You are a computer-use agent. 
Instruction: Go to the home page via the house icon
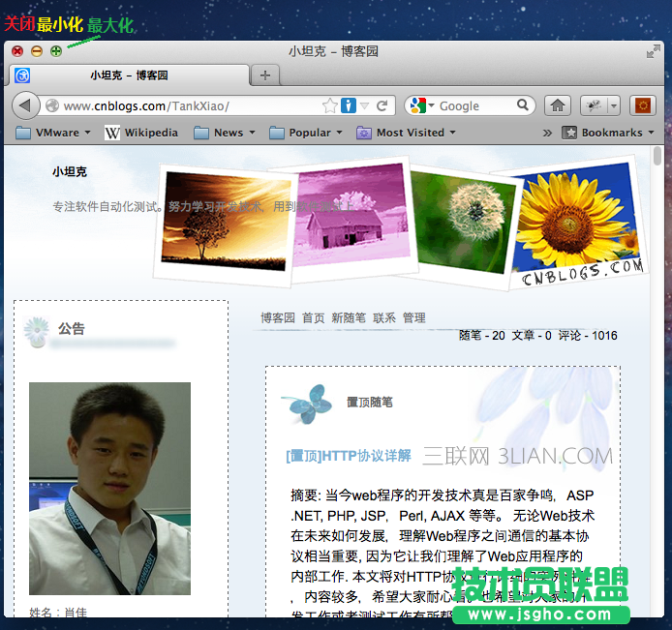pyautogui.click(x=558, y=105)
